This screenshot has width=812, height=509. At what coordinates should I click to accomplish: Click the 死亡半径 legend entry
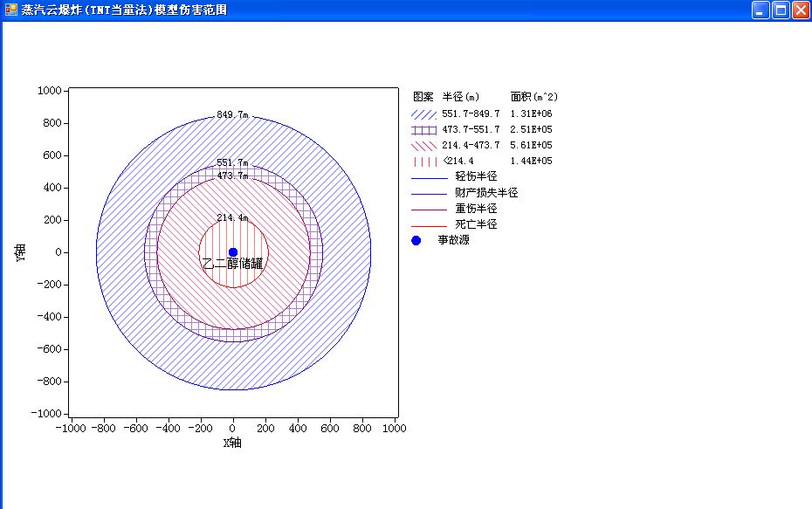click(x=476, y=224)
